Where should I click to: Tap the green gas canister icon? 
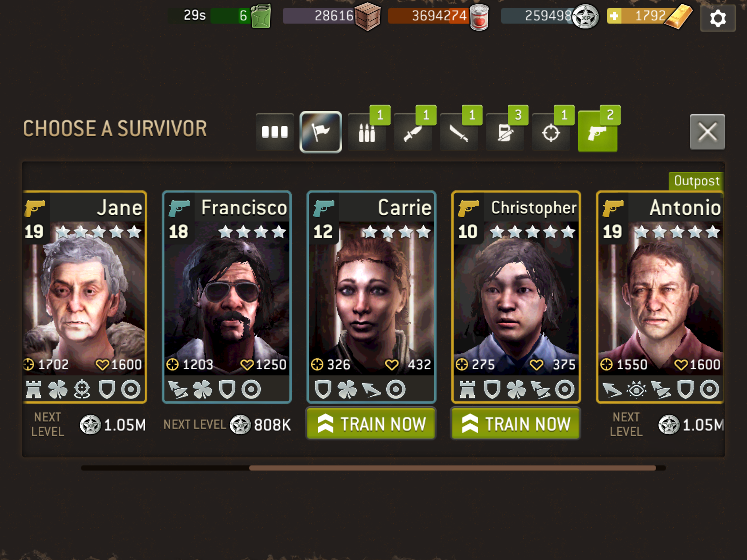coord(261,16)
